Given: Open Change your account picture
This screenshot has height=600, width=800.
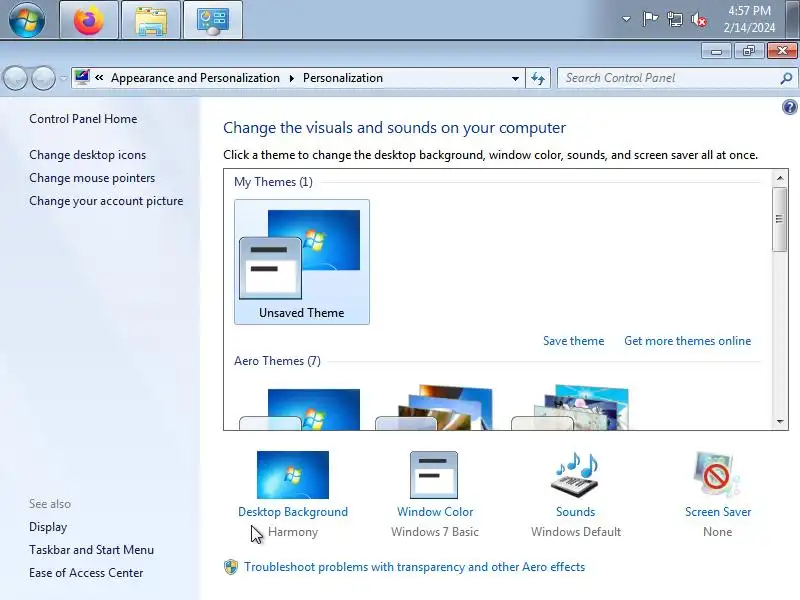Looking at the screenshot, I should click(106, 201).
